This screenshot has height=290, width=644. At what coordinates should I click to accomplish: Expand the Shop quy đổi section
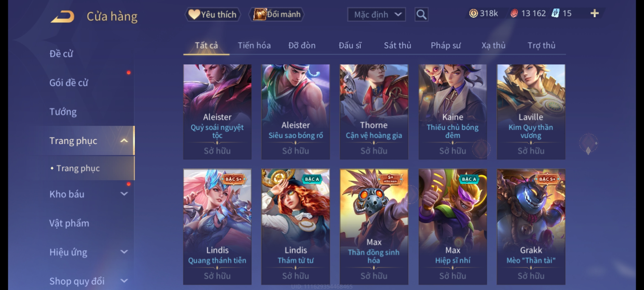click(x=124, y=281)
